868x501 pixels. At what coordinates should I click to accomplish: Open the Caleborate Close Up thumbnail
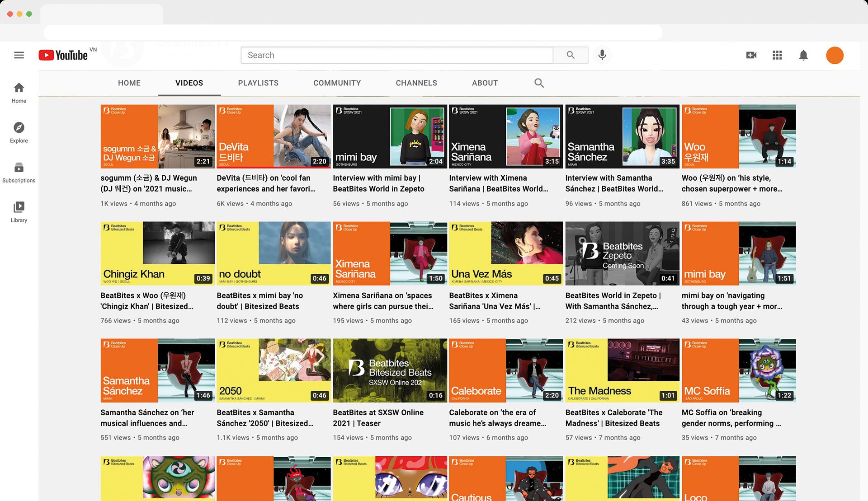coord(506,370)
